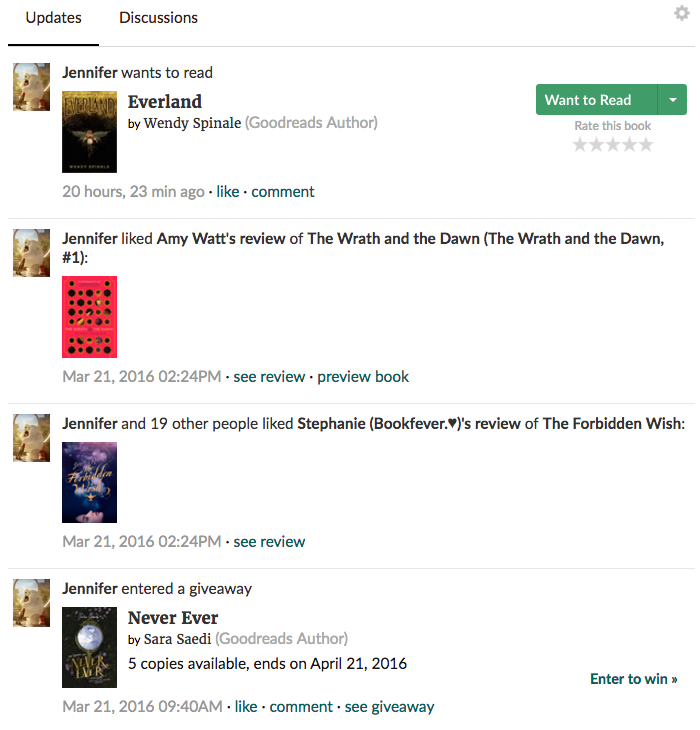The width and height of the screenshot is (700, 730).
Task: Comment on the Never Ever giveaway update
Action: [x=301, y=707]
